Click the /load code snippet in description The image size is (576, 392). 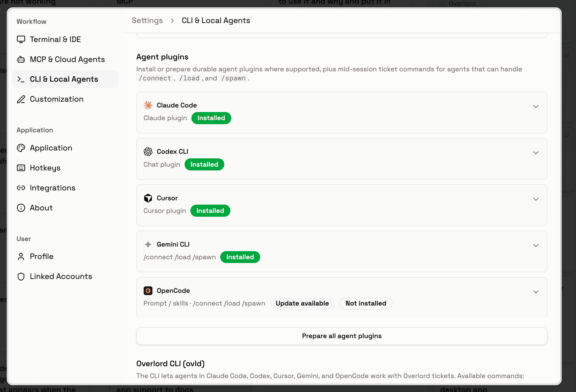189,78
